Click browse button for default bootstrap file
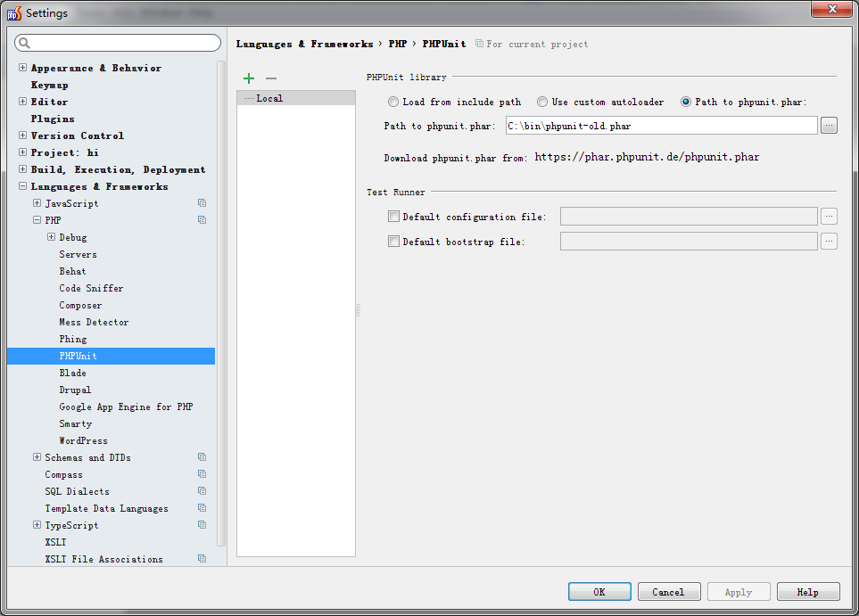The image size is (859, 616). pyautogui.click(x=829, y=241)
